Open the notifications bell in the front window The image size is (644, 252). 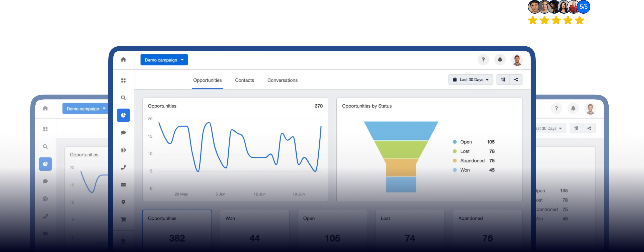click(x=500, y=59)
